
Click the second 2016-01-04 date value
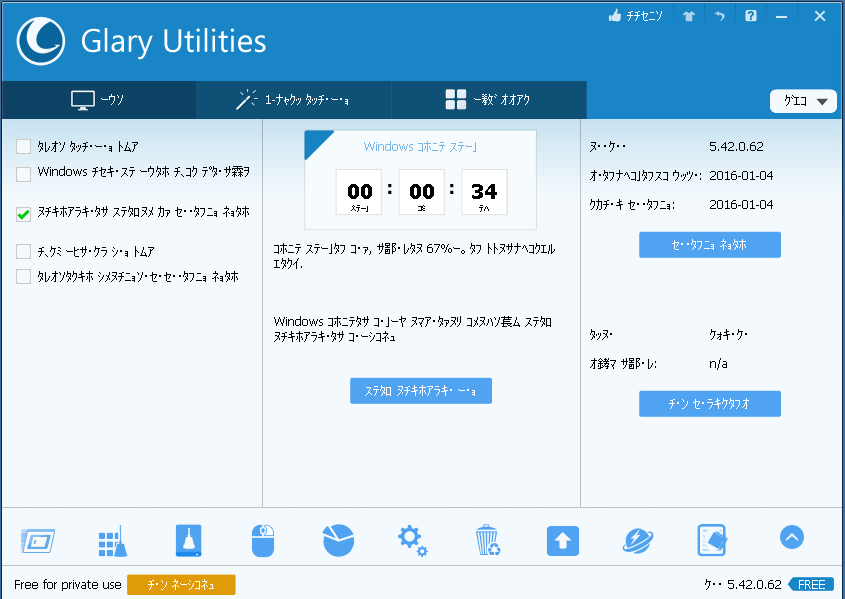pos(741,205)
